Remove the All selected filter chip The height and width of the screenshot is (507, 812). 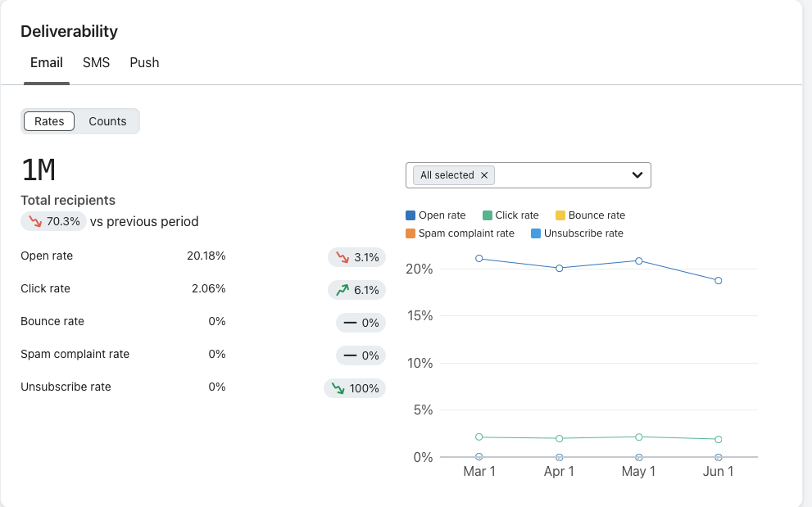click(x=484, y=175)
